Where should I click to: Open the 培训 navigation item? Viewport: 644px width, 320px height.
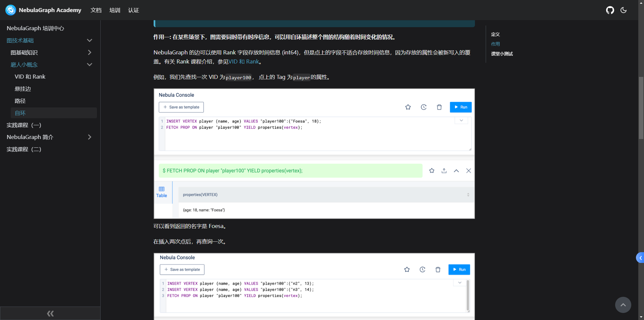tap(115, 10)
